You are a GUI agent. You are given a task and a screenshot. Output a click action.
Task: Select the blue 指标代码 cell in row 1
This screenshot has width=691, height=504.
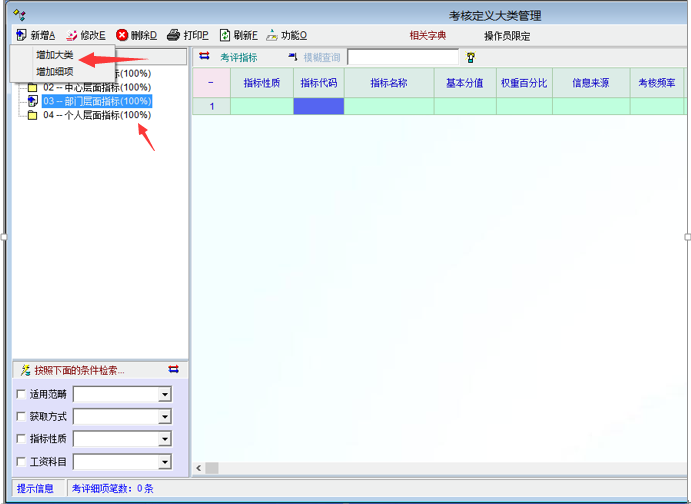[x=318, y=106]
